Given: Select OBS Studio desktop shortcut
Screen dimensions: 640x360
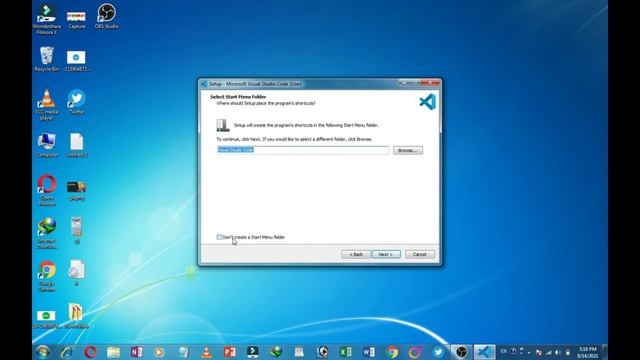Looking at the screenshot, I should (x=107, y=16).
